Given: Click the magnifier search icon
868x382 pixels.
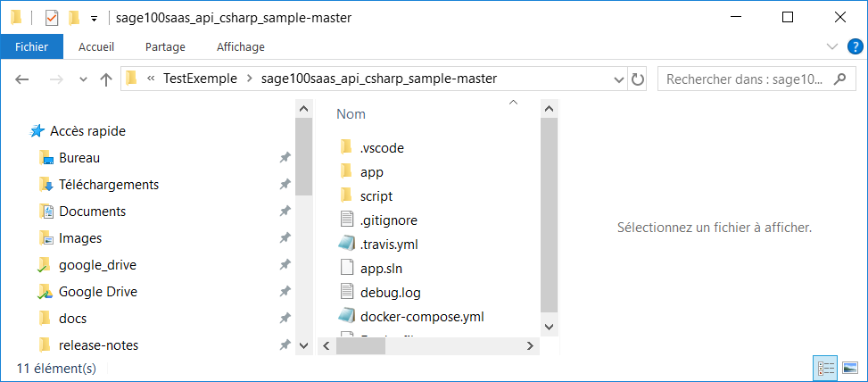Looking at the screenshot, I should point(839,79).
